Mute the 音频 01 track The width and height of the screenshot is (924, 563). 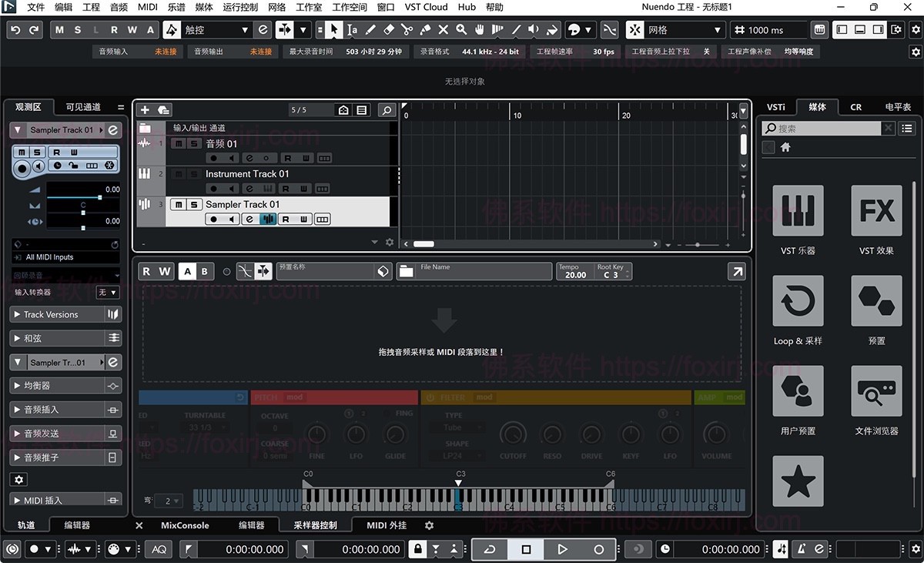point(179,144)
